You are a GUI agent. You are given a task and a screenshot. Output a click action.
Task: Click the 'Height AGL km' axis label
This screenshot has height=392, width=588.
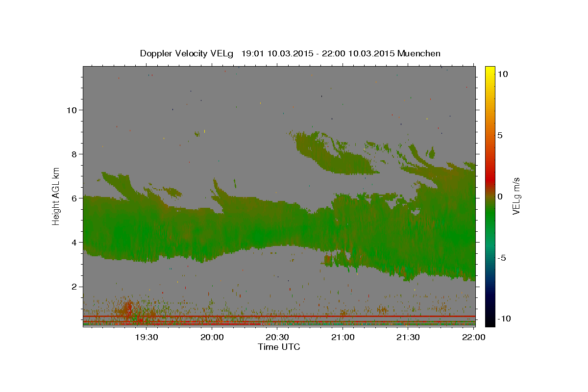coord(56,196)
